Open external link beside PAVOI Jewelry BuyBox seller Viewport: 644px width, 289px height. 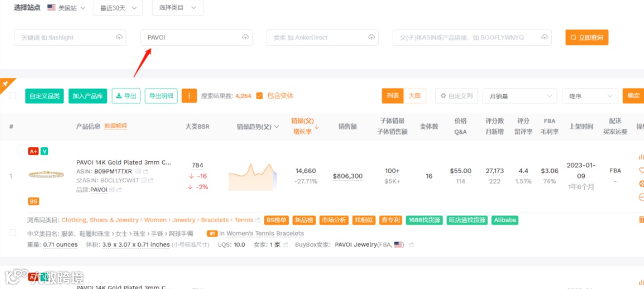410,245
